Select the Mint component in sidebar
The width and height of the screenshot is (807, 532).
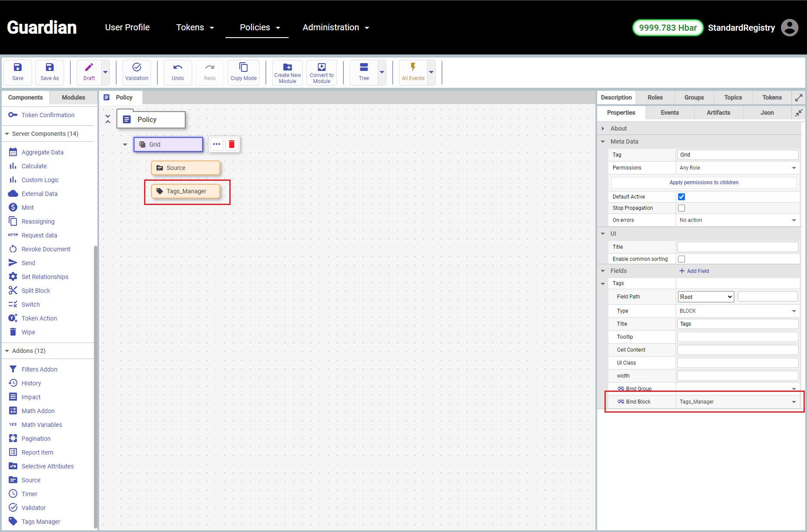[28, 208]
